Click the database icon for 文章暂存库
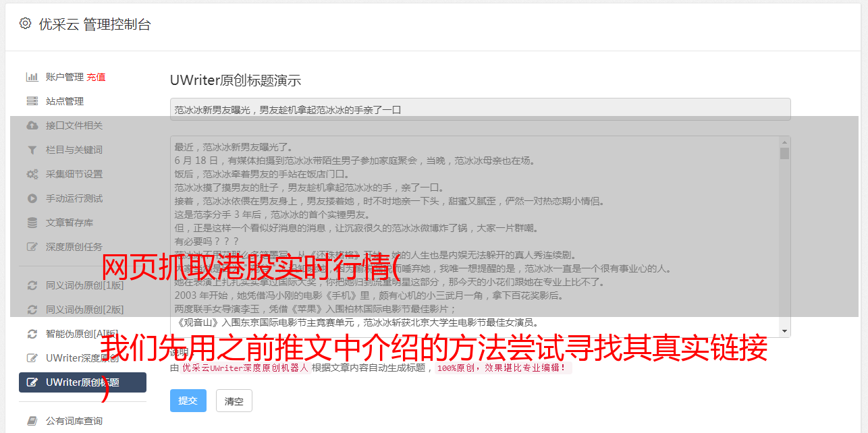This screenshot has height=433, width=868. coord(32,223)
